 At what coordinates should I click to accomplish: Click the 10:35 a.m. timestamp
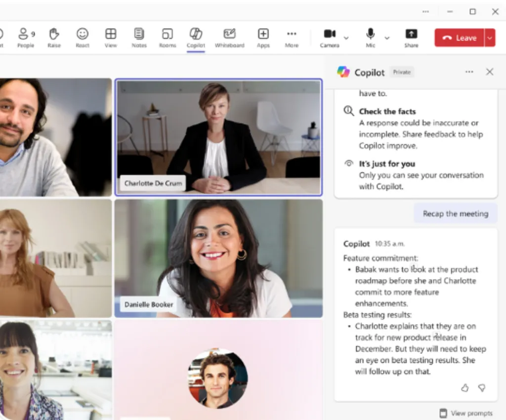click(x=389, y=244)
